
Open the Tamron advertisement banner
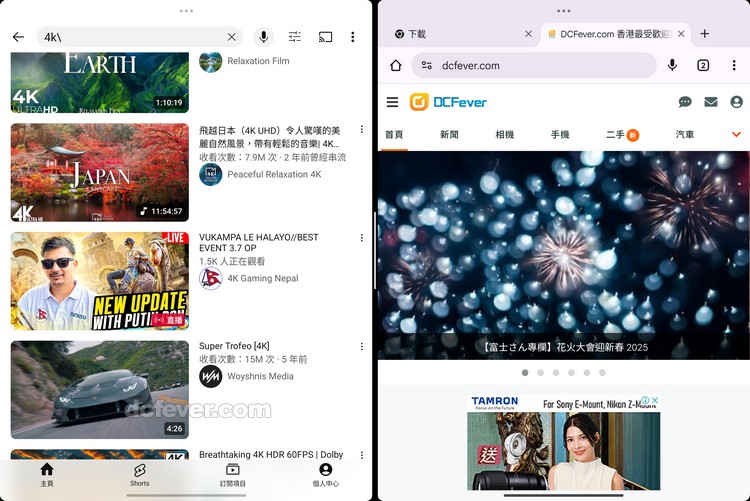[x=563, y=443]
